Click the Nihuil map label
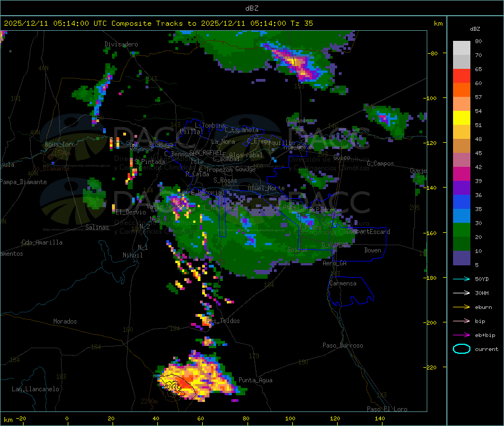This screenshot has height=426, width=504. pos(132,255)
